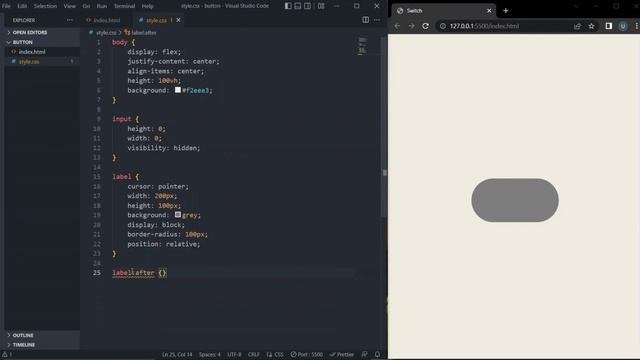Viewport: 640px width, 360px height.
Task: Expand the OPEN EDITORS section
Action: (x=42, y=32)
